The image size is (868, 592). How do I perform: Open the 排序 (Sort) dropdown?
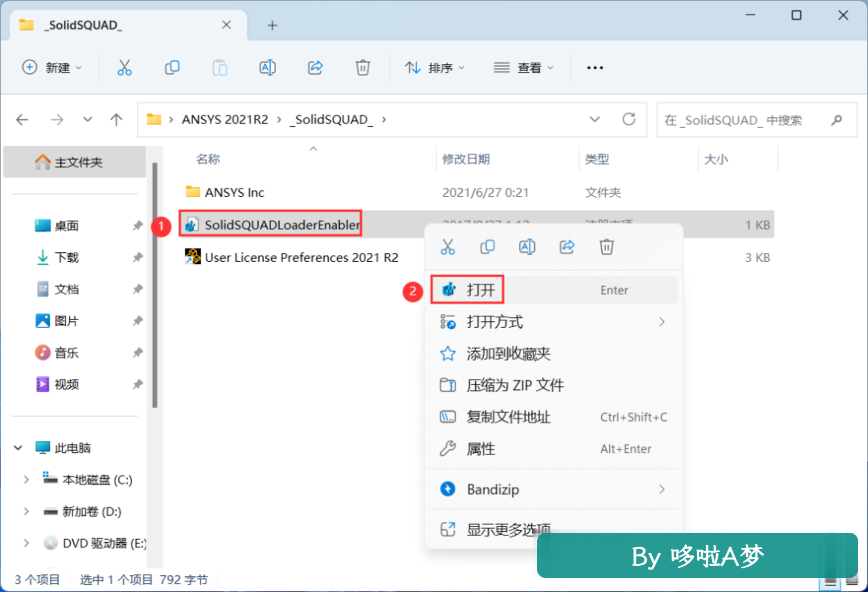pos(435,68)
